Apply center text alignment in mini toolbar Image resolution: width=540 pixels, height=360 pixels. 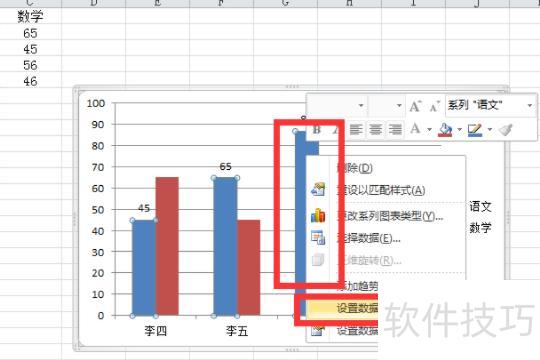point(375,130)
